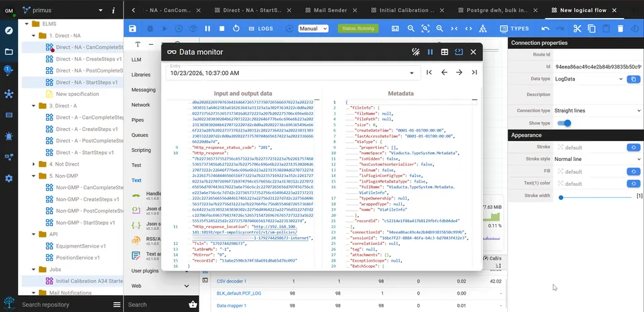Auto-arrange layout with the hierarchy icon
Image resolution: width=644 pixels, height=312 pixels.
[x=482, y=28]
